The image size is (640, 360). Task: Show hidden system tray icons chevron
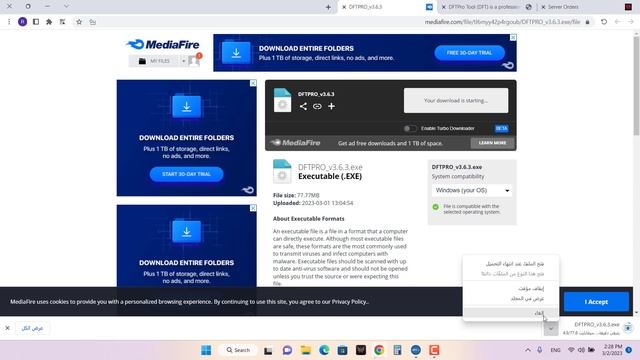528,350
